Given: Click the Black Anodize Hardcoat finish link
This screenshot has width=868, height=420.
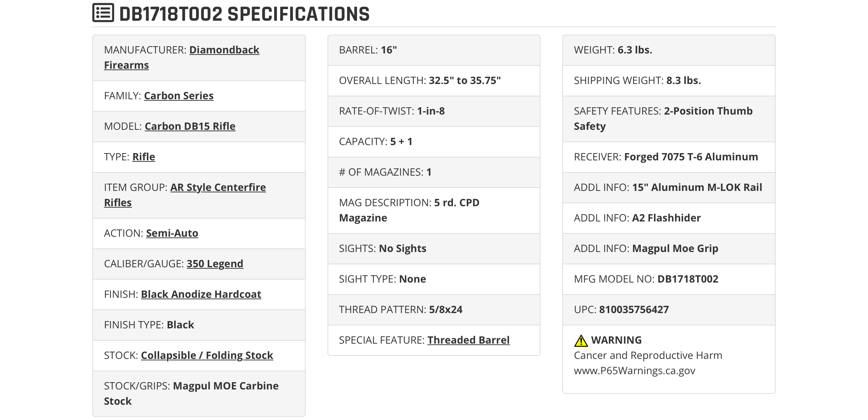Looking at the screenshot, I should click(201, 294).
